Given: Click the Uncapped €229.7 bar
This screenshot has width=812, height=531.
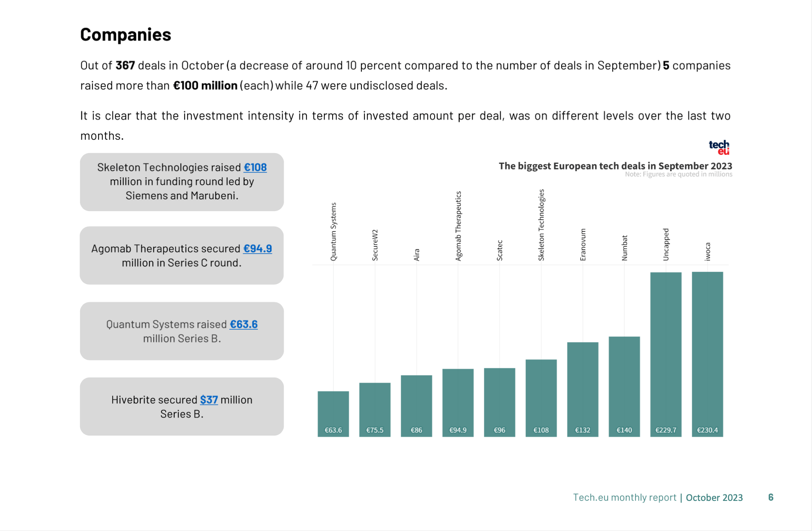Looking at the screenshot, I should pos(666,354).
